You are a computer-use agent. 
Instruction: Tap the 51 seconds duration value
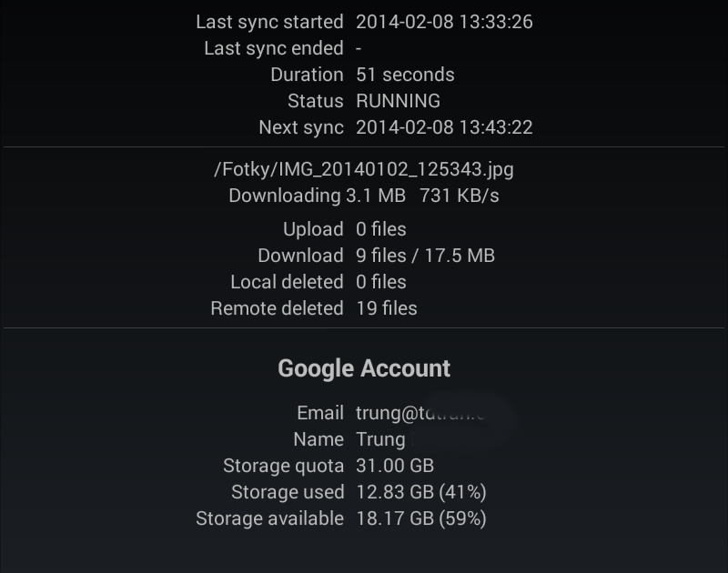pyautogui.click(x=405, y=75)
